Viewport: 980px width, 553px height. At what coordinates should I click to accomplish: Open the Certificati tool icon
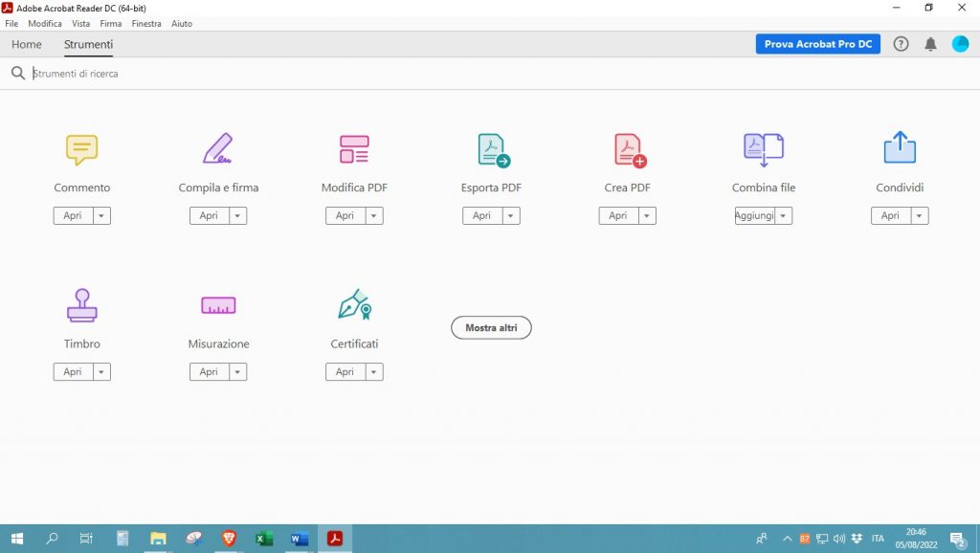pyautogui.click(x=354, y=305)
